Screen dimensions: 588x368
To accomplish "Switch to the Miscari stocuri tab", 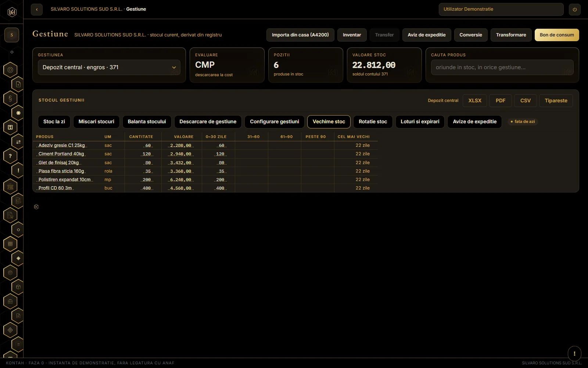I will [x=96, y=122].
